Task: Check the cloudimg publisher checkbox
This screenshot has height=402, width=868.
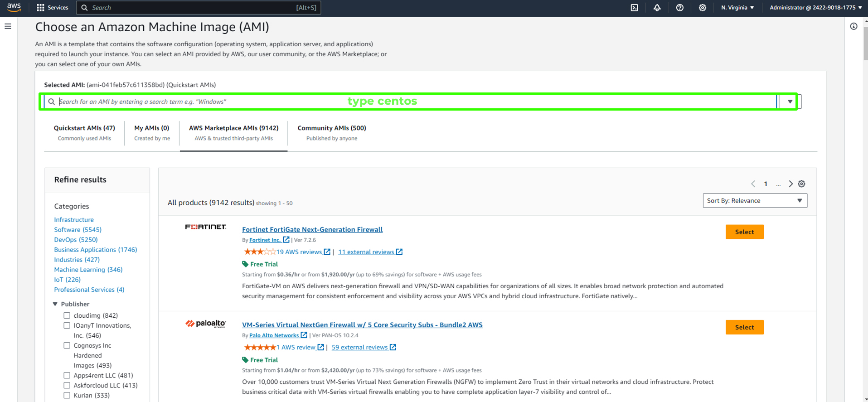Action: coord(67,315)
